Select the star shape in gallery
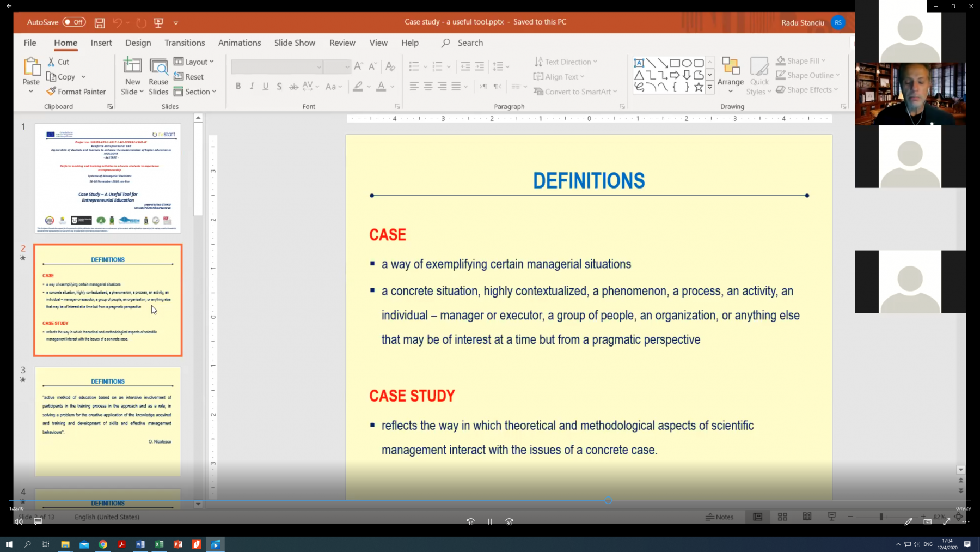Image resolution: width=980 pixels, height=552 pixels. tap(699, 87)
